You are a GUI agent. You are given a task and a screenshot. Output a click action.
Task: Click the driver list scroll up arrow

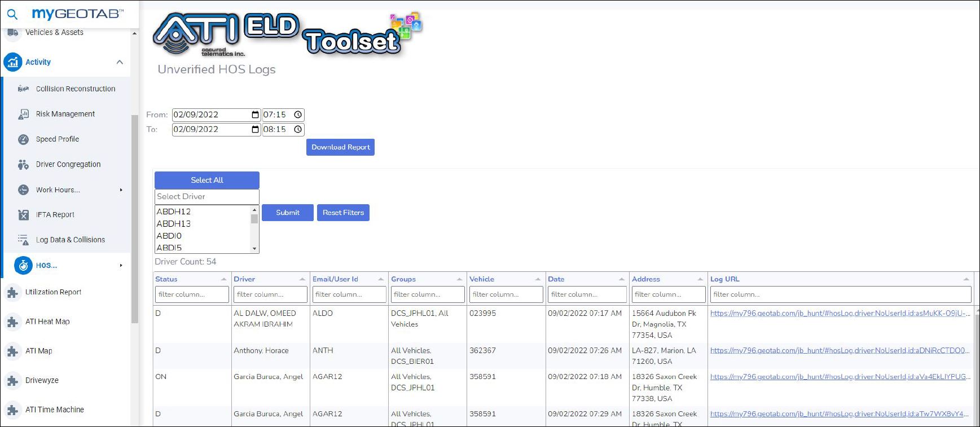point(254,210)
